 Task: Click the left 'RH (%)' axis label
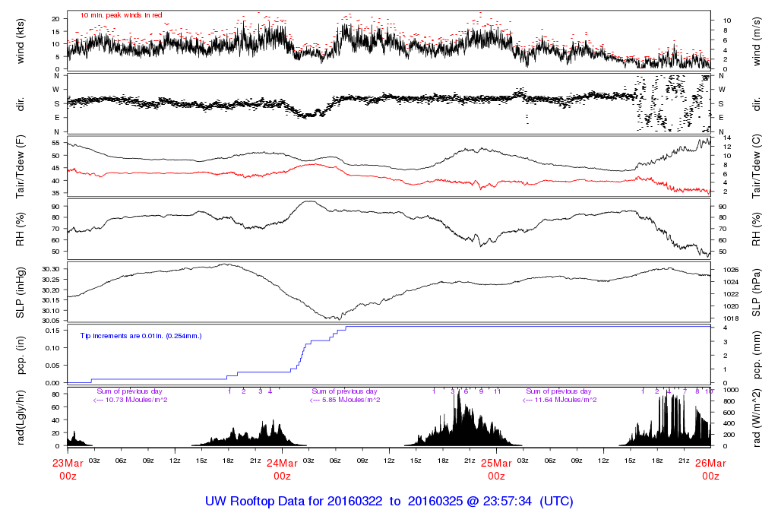(x=21, y=229)
